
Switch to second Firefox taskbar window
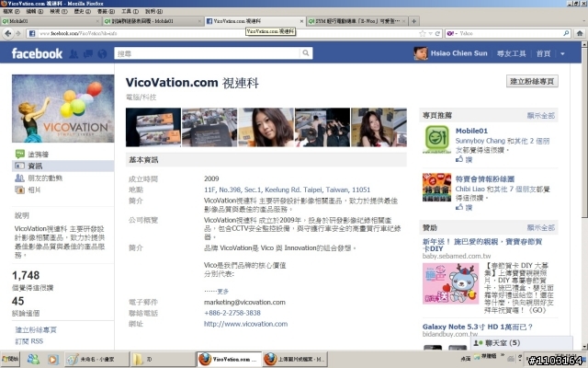click(295, 360)
